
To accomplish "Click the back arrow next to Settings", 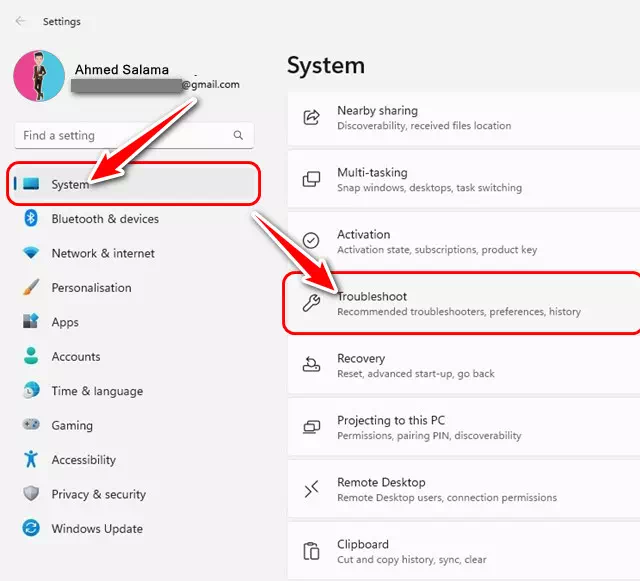I will (20, 21).
